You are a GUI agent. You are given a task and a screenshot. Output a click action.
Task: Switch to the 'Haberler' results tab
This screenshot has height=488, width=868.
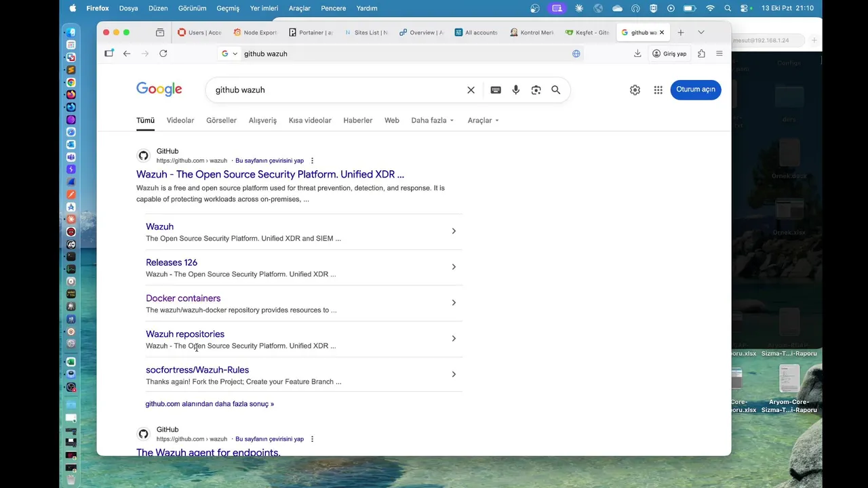click(358, 121)
